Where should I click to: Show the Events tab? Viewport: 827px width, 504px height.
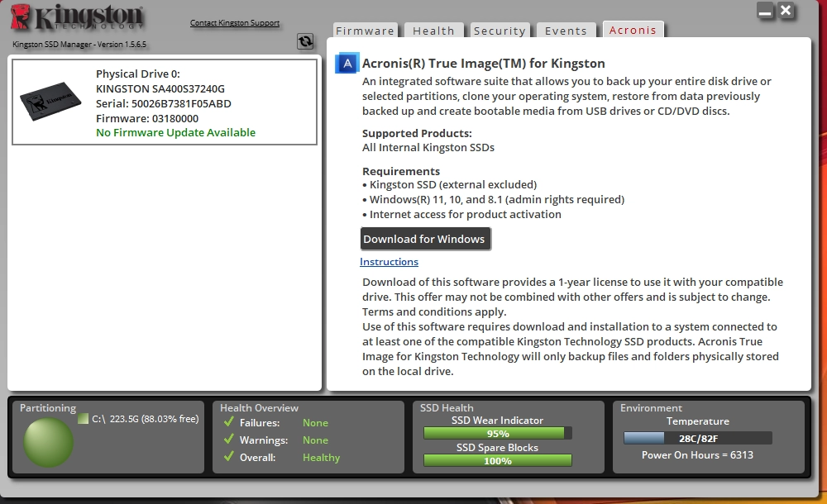566,31
